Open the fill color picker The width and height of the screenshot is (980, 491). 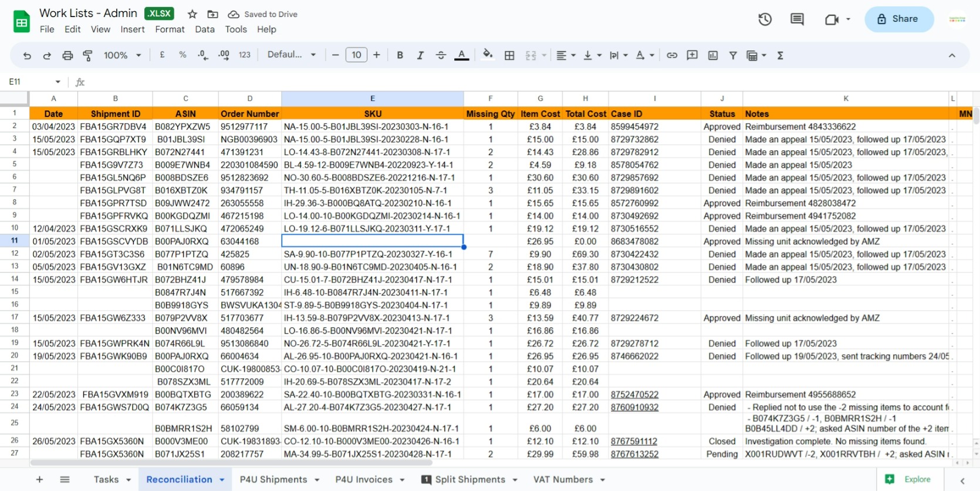point(487,55)
